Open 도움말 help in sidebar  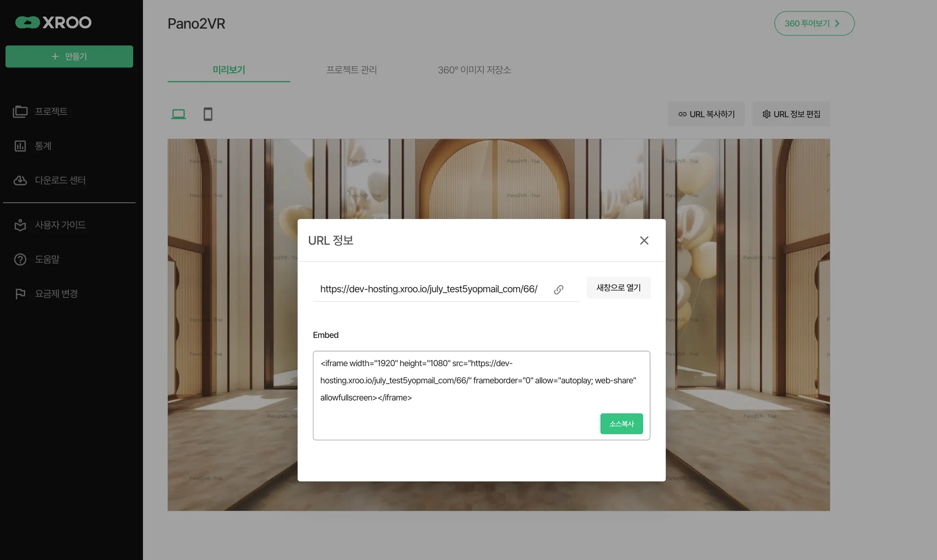click(47, 259)
